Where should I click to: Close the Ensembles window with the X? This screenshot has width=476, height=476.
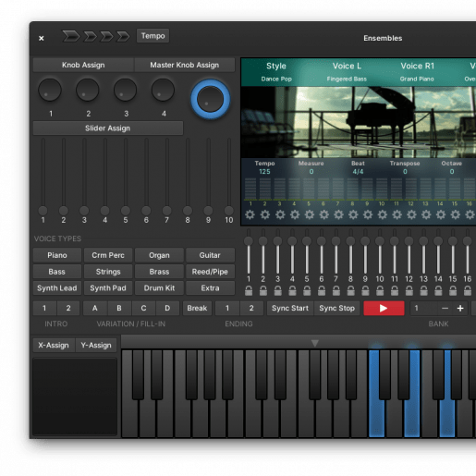click(x=42, y=38)
